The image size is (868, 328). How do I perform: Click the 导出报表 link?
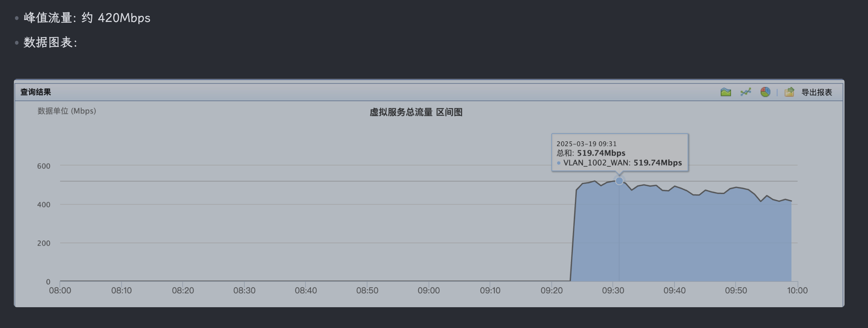coord(816,92)
